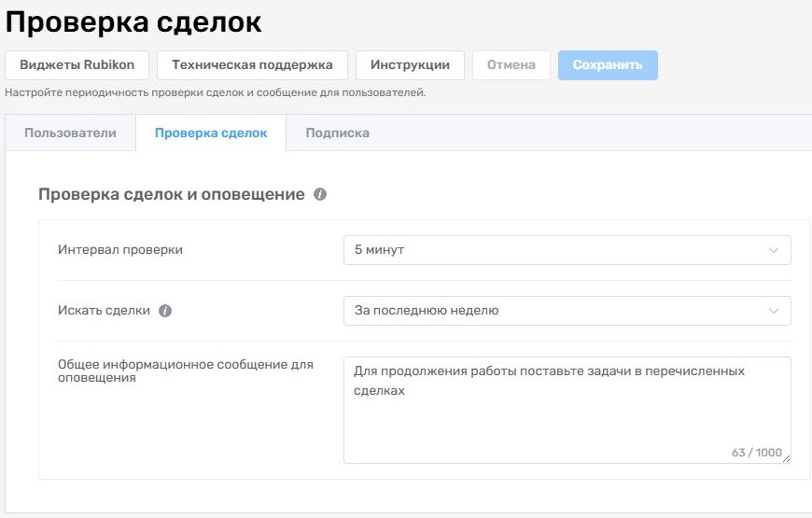Select the Проверка сделок tab

211,133
